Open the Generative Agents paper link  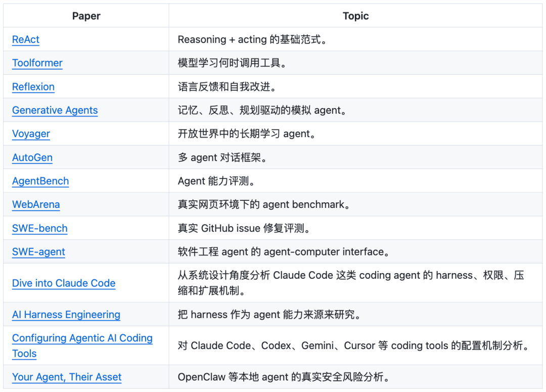click(55, 110)
